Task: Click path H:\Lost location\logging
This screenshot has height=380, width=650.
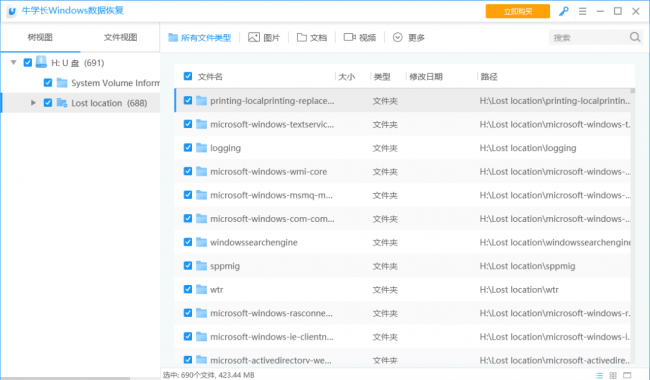Action: [x=528, y=148]
